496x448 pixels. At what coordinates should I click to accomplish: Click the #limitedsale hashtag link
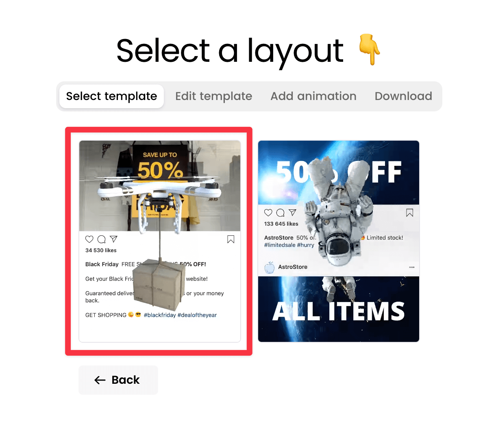(x=280, y=245)
